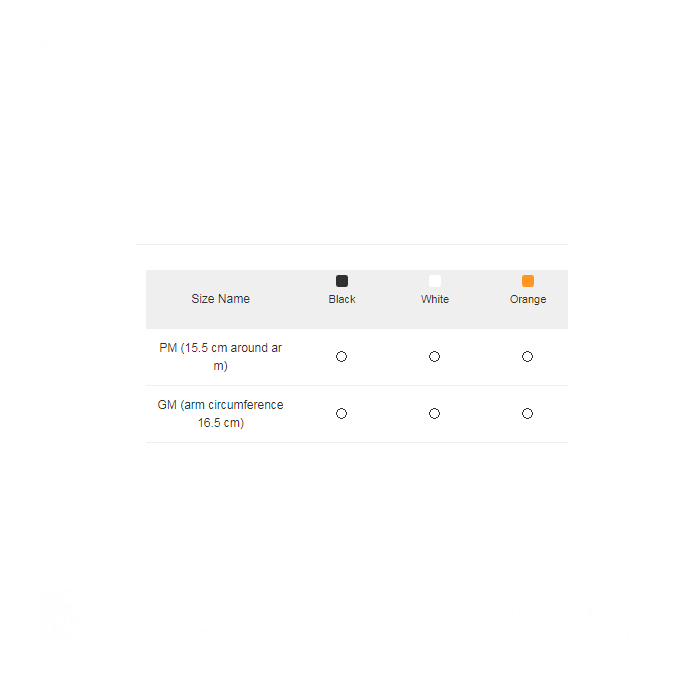Click the GM 16.5 cm size label
700x700 pixels.
221,414
